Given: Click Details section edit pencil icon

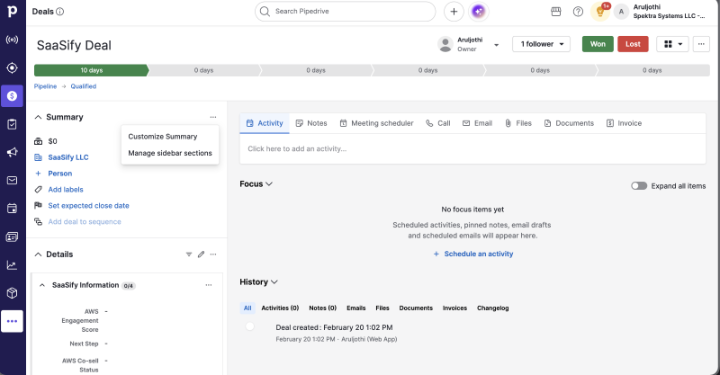Looking at the screenshot, I should [201, 254].
